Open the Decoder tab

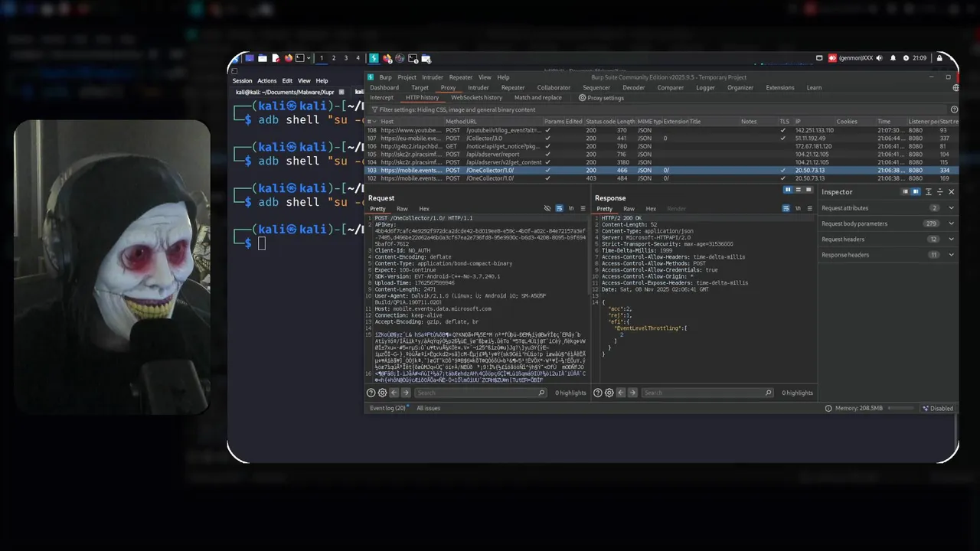click(x=633, y=87)
